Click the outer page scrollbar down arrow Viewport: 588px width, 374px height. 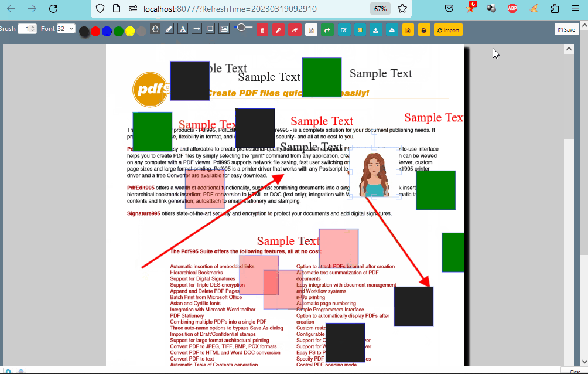tap(584, 362)
